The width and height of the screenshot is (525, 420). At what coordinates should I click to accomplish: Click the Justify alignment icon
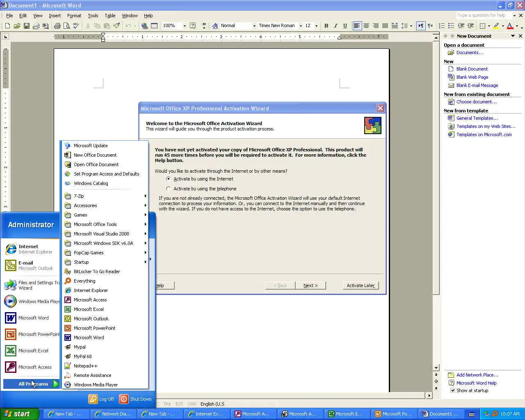[x=385, y=26]
